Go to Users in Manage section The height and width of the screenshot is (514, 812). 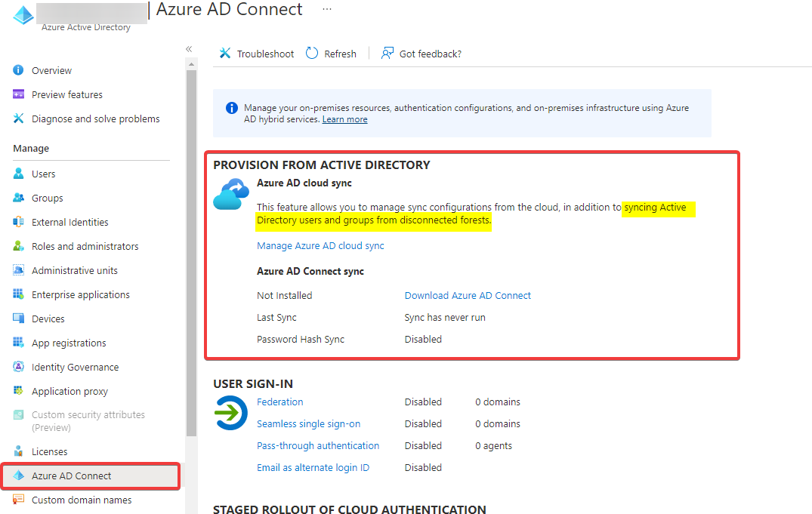(44, 174)
